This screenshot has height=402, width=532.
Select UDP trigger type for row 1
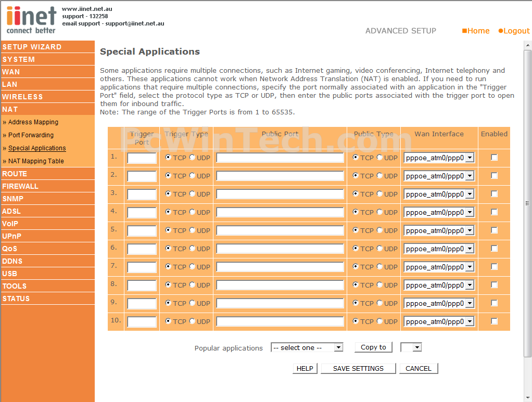pyautogui.click(x=193, y=157)
